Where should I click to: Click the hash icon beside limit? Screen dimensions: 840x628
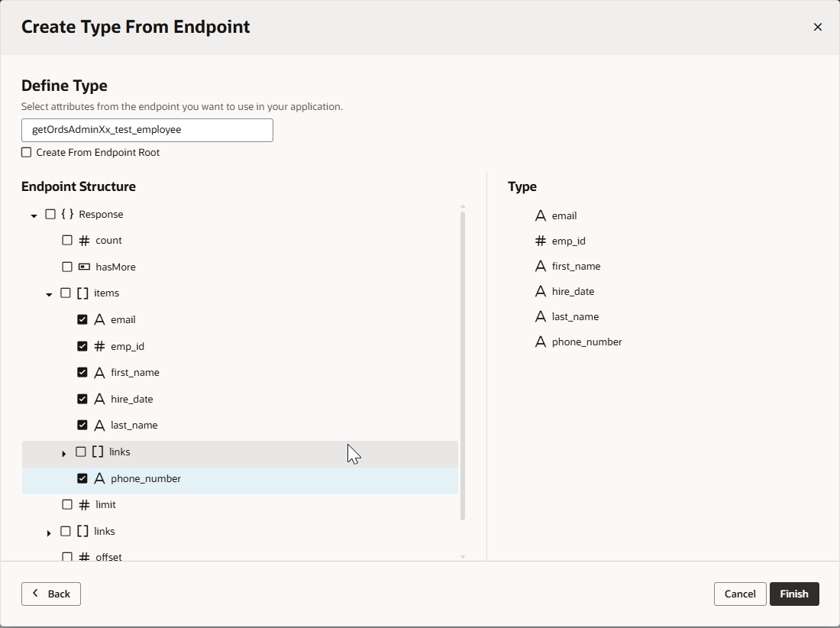[x=84, y=505]
